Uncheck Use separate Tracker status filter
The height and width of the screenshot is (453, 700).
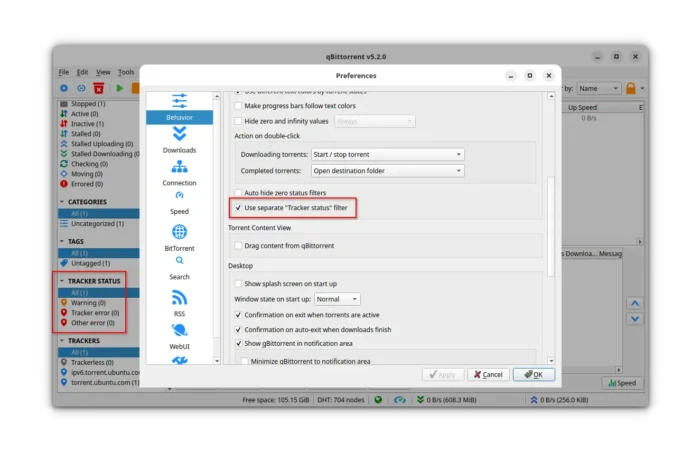click(238, 208)
